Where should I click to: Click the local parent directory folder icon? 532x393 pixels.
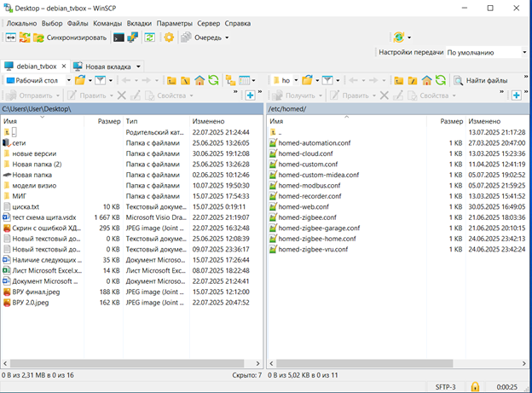(171, 80)
